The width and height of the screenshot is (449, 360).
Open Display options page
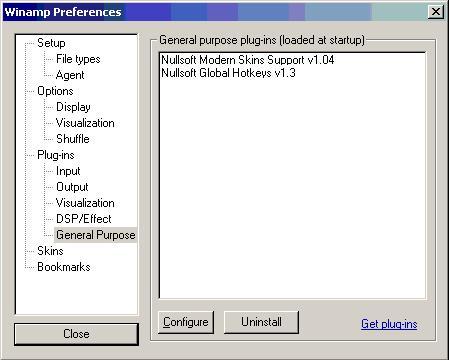(73, 107)
